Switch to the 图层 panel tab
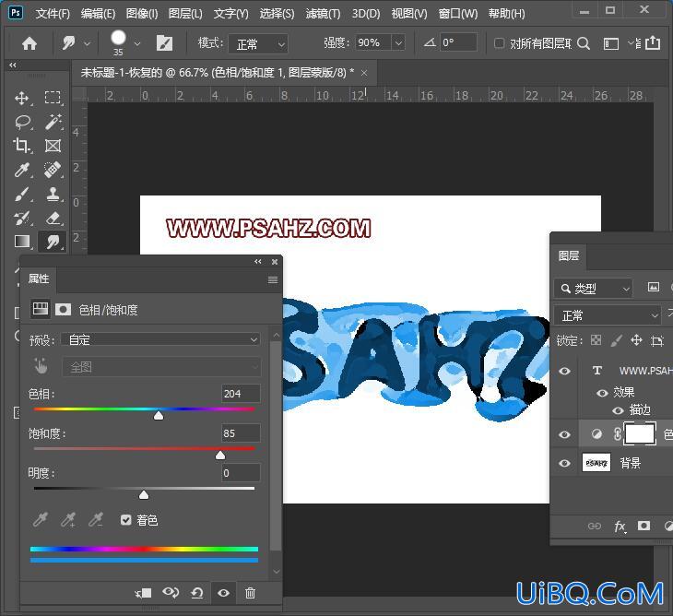 [x=569, y=255]
